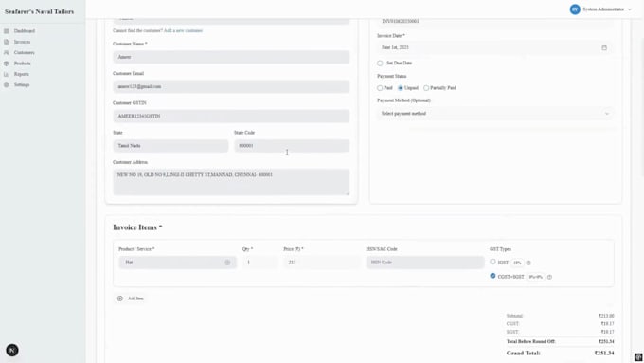Click the Products box icon in sidebar
Viewport: 644px width, 363px height.
click(x=7, y=64)
